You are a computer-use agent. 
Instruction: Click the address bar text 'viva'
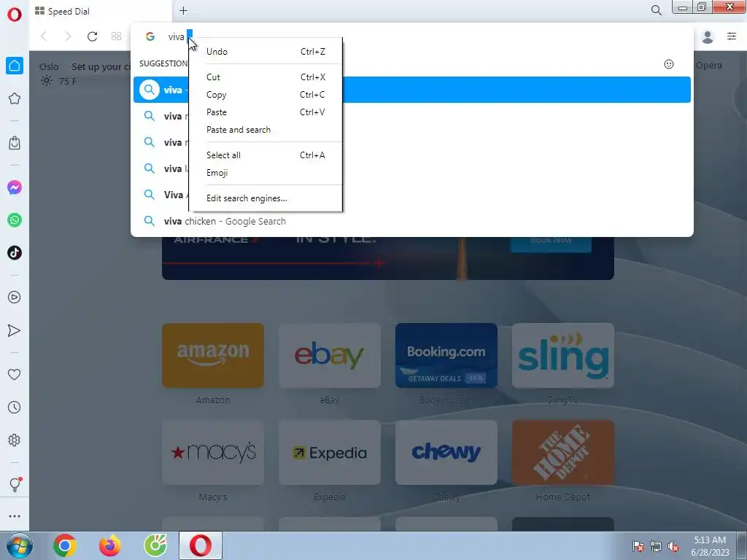tap(176, 36)
